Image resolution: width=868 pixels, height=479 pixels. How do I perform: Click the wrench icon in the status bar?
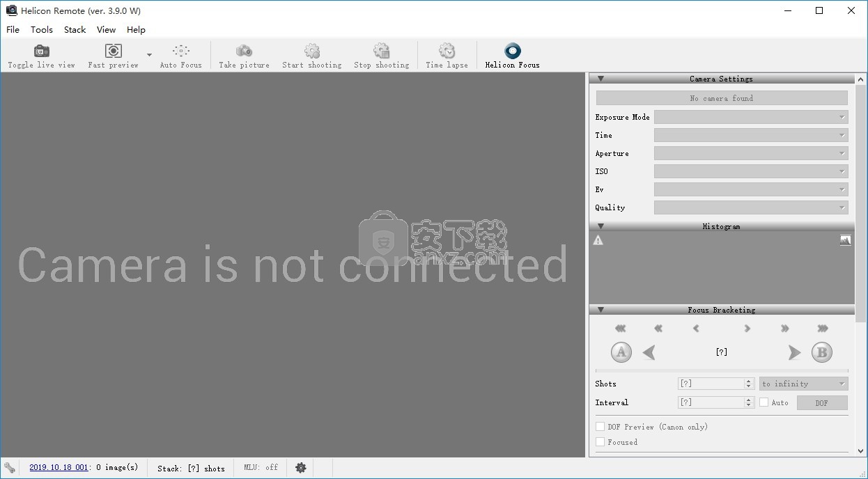click(10, 468)
